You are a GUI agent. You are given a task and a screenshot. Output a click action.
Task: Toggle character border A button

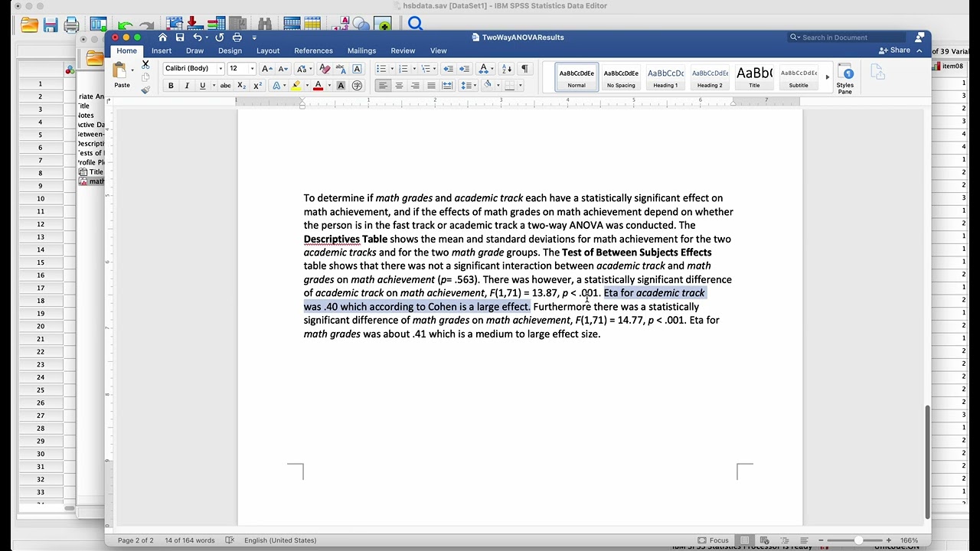[x=357, y=69]
